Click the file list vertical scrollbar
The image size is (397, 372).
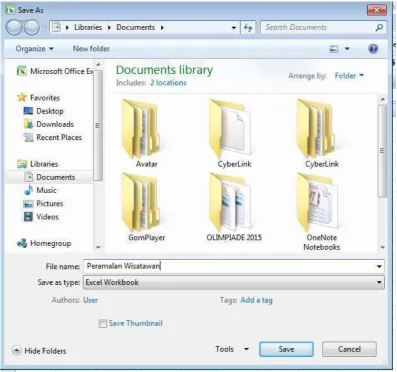[x=382, y=172]
